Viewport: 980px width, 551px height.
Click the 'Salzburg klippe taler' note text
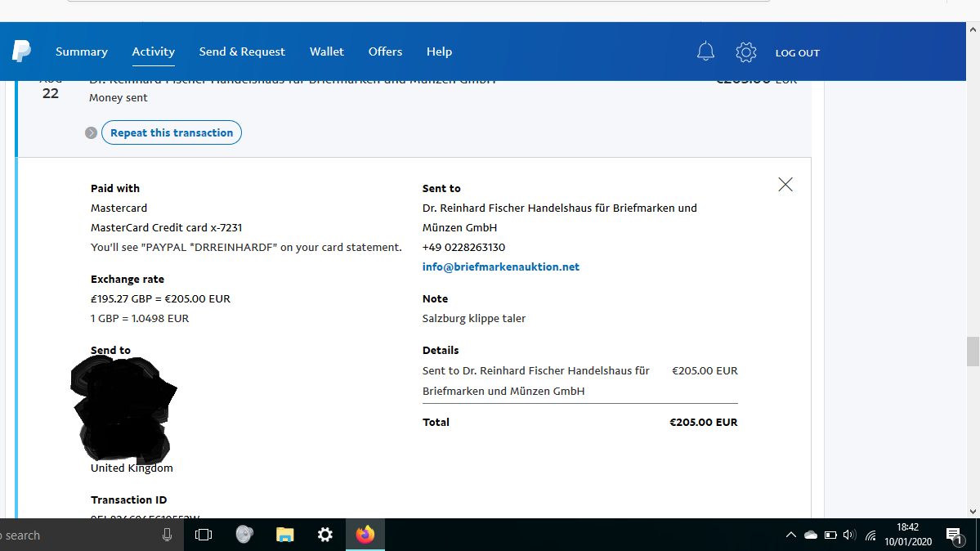(474, 318)
